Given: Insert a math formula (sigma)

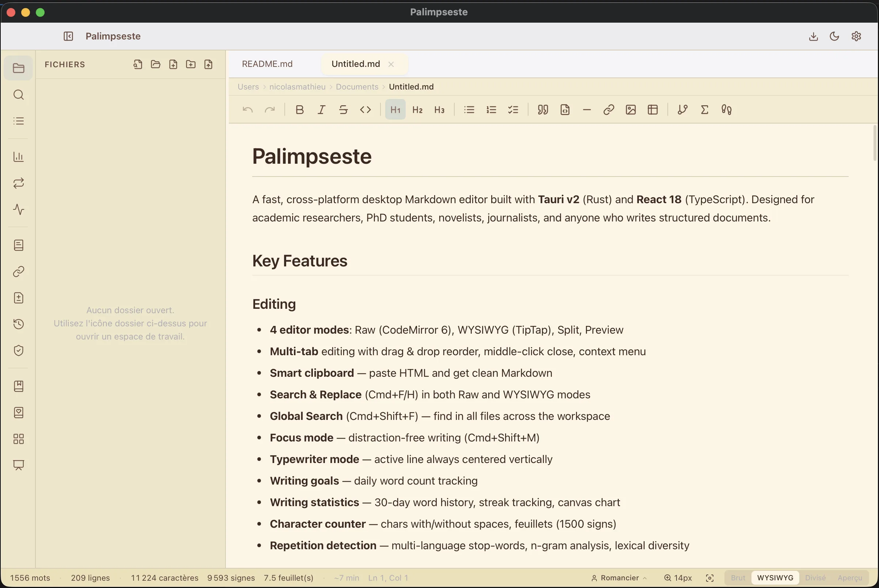Looking at the screenshot, I should [x=704, y=110].
